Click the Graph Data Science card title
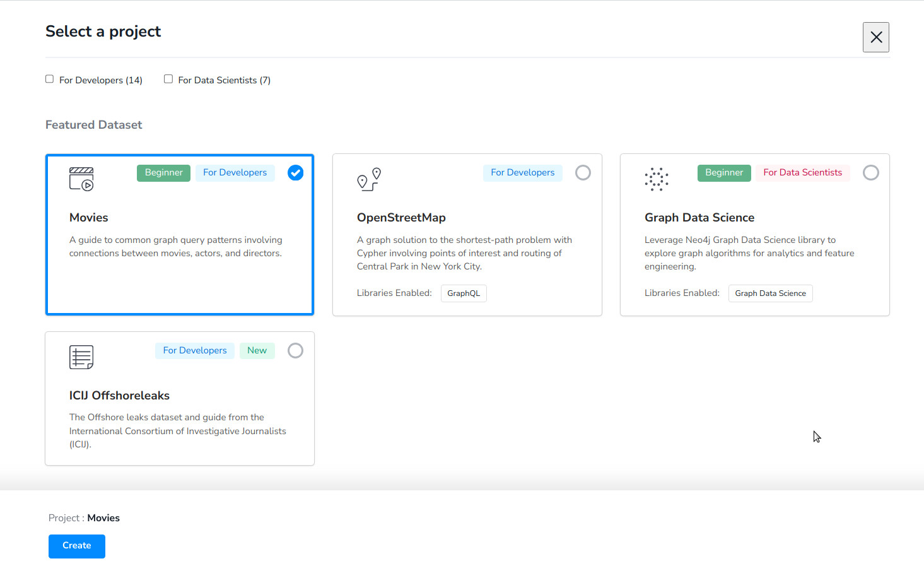Viewport: 924px width, 573px height. coord(699,218)
